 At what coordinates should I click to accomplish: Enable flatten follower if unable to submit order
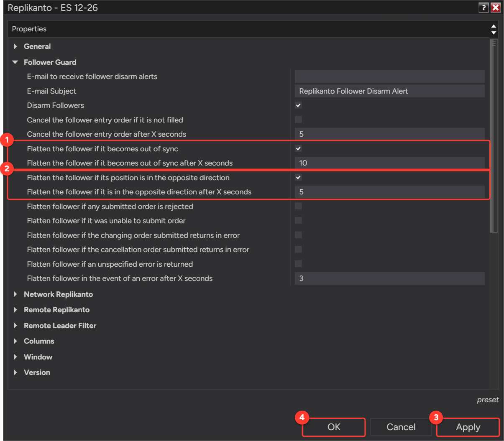click(298, 220)
